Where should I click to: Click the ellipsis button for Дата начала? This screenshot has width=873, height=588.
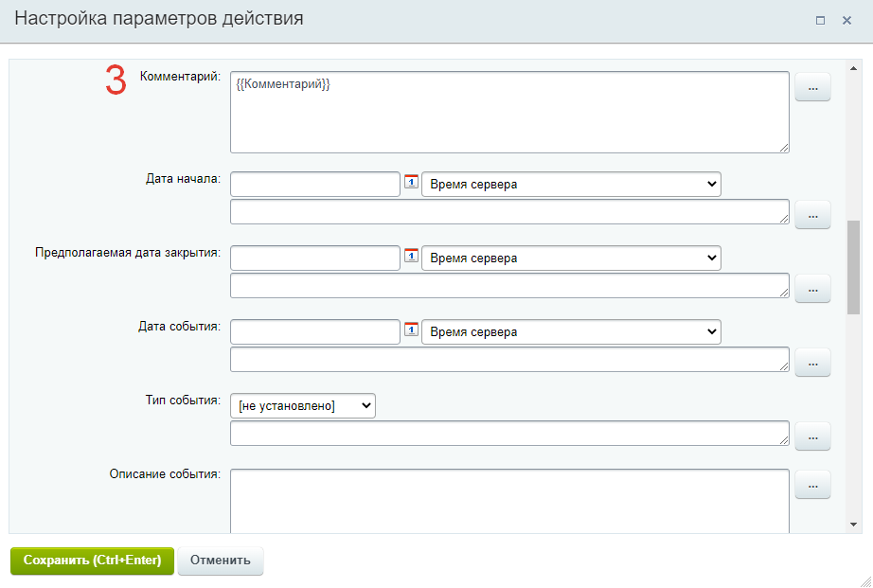tap(812, 214)
